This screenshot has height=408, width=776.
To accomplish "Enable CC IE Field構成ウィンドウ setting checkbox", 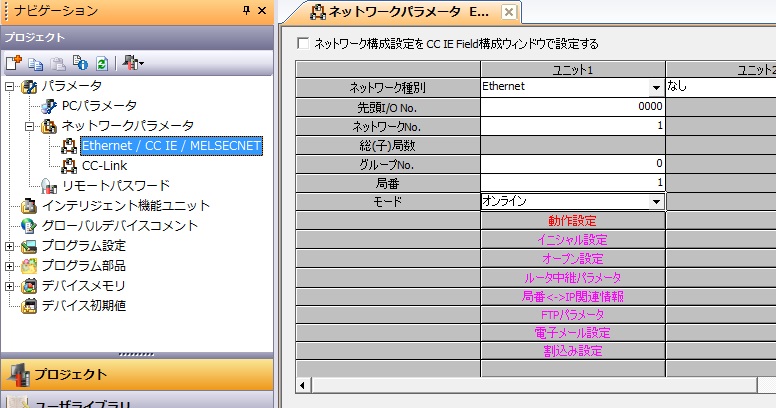I will click(x=304, y=43).
